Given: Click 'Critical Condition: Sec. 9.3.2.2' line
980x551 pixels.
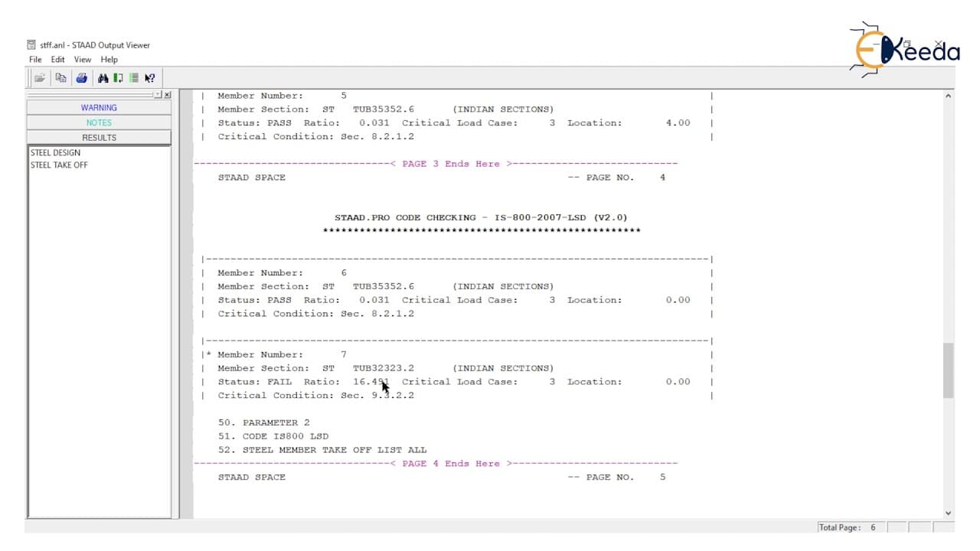Looking at the screenshot, I should (x=315, y=396).
